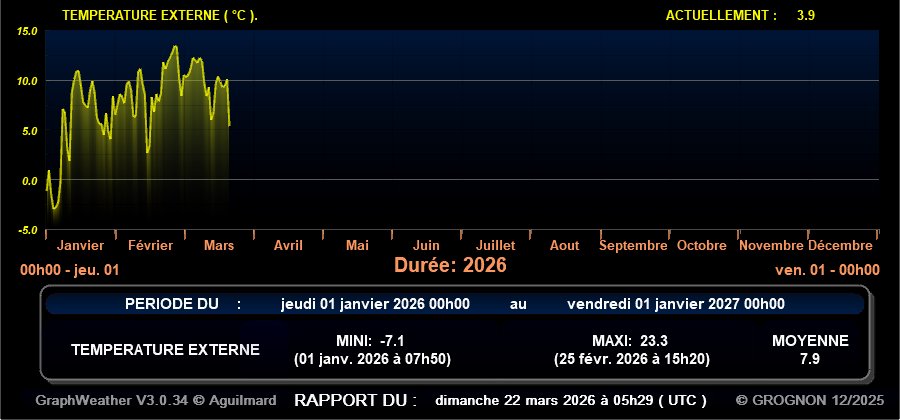This screenshot has width=900, height=420.
Task: Click the MINI -7.1 temperature value
Action: click(385, 340)
